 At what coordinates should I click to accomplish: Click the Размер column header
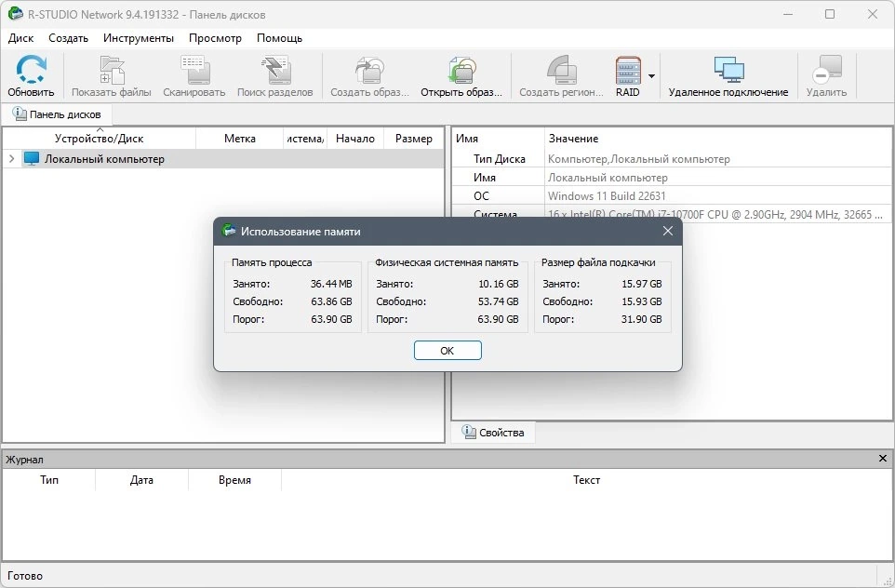click(414, 138)
